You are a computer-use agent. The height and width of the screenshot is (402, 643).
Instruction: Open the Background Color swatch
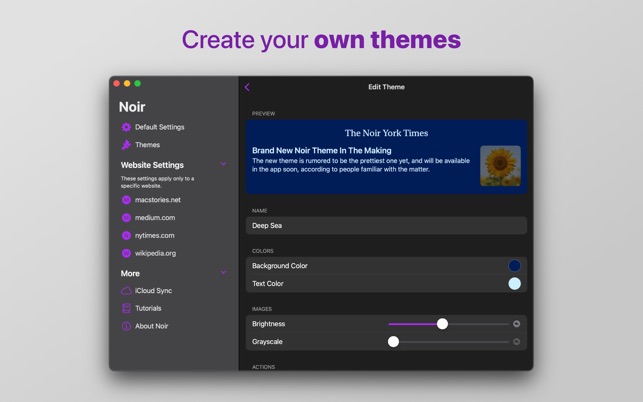(x=514, y=266)
